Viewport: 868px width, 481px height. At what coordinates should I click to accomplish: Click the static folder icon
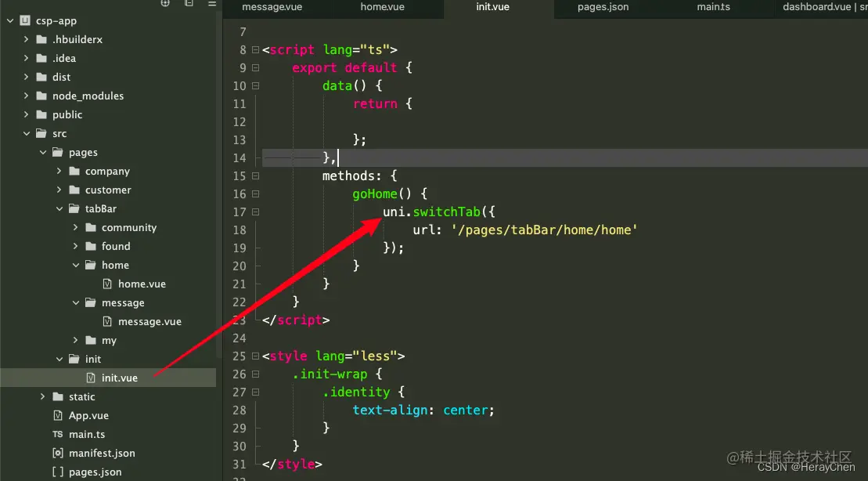[x=58, y=396]
